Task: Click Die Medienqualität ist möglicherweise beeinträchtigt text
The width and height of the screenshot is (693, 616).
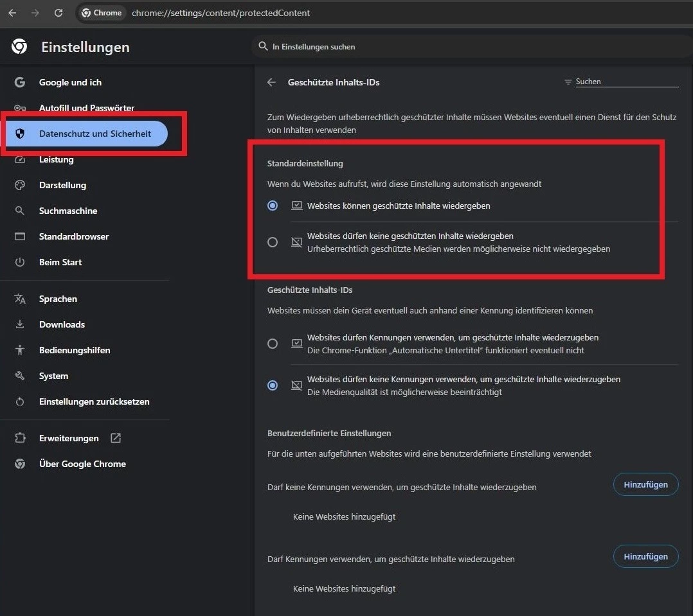Action: [x=404, y=392]
